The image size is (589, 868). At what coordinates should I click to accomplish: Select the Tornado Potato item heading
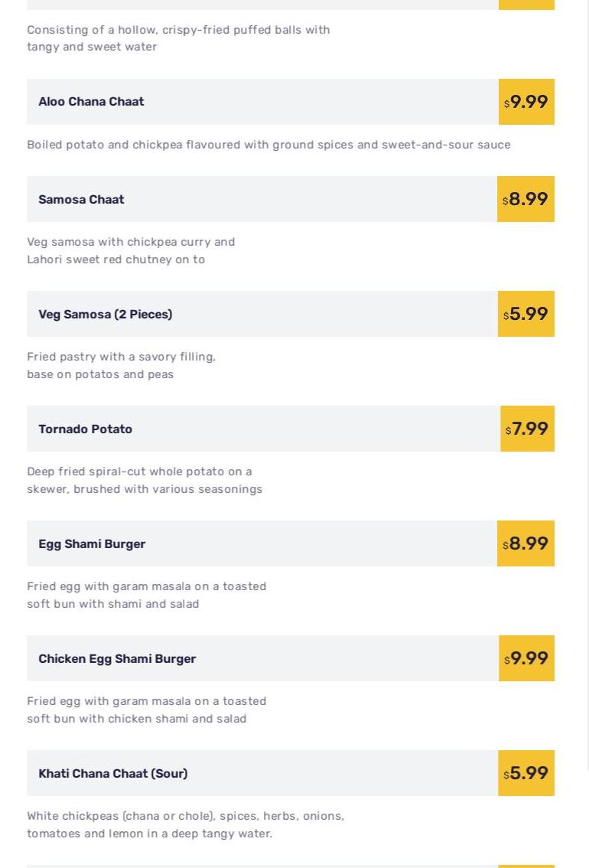(85, 429)
